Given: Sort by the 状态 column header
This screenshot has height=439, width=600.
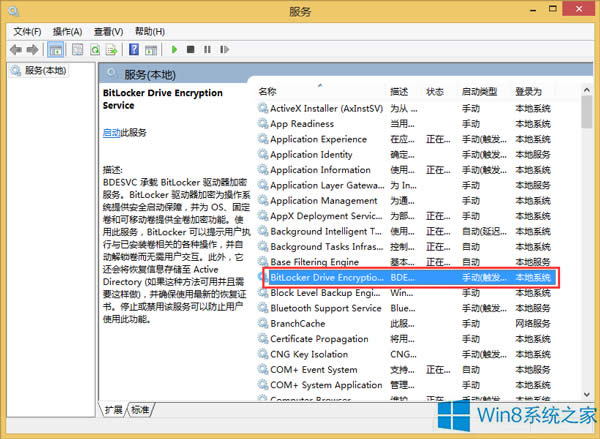Looking at the screenshot, I should coord(435,92).
